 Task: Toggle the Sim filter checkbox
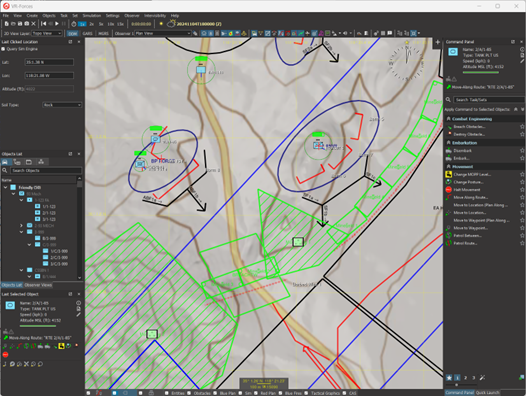click(240, 393)
